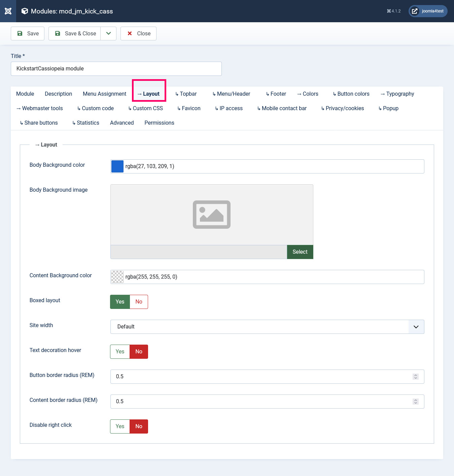
Task: Open the Typography tab
Action: pos(397,94)
